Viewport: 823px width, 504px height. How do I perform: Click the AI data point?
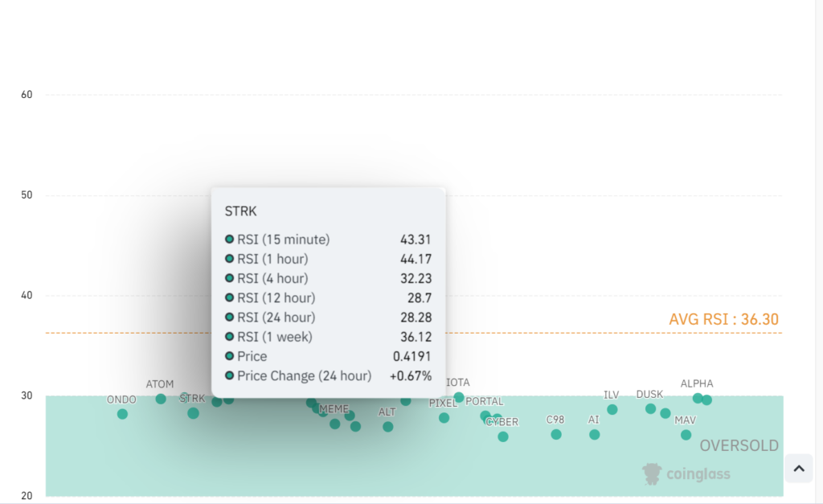pyautogui.click(x=595, y=434)
